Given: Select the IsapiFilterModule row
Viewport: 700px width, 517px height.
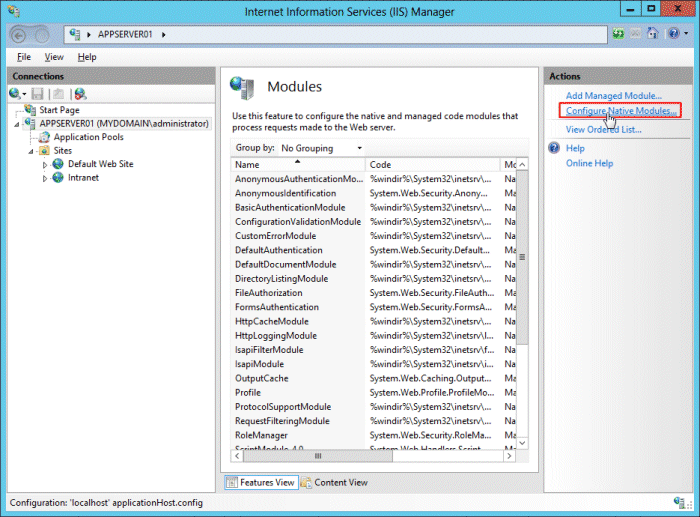Looking at the screenshot, I should coord(374,350).
